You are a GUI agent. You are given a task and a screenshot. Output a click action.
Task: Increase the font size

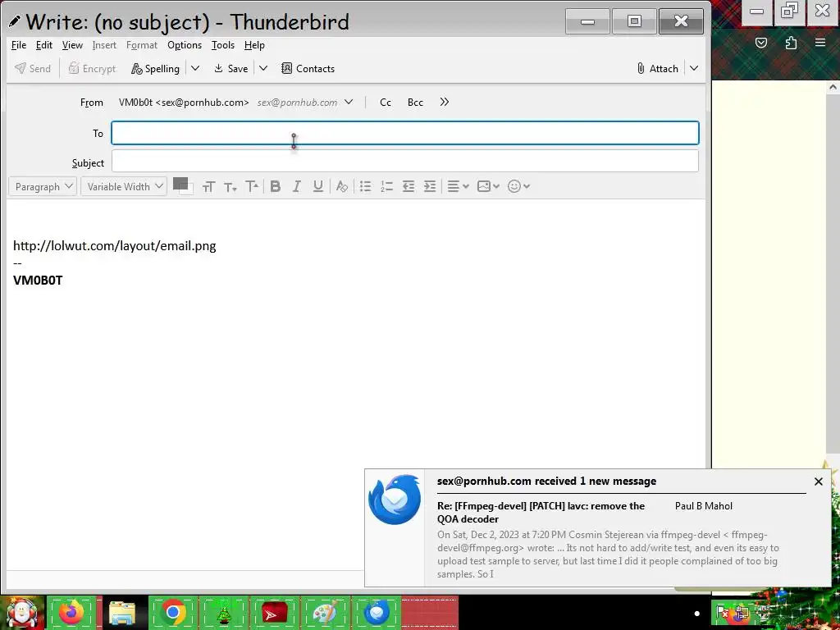(x=252, y=186)
